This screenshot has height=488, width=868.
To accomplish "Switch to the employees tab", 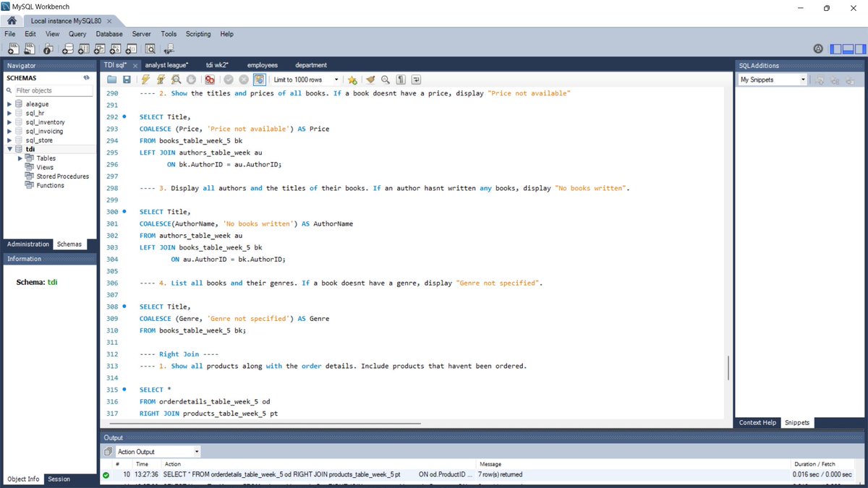I will pyautogui.click(x=263, y=65).
